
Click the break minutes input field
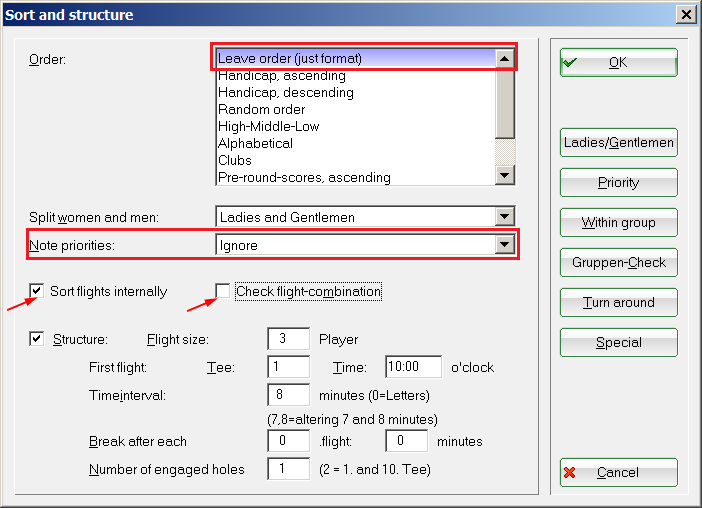(x=406, y=441)
